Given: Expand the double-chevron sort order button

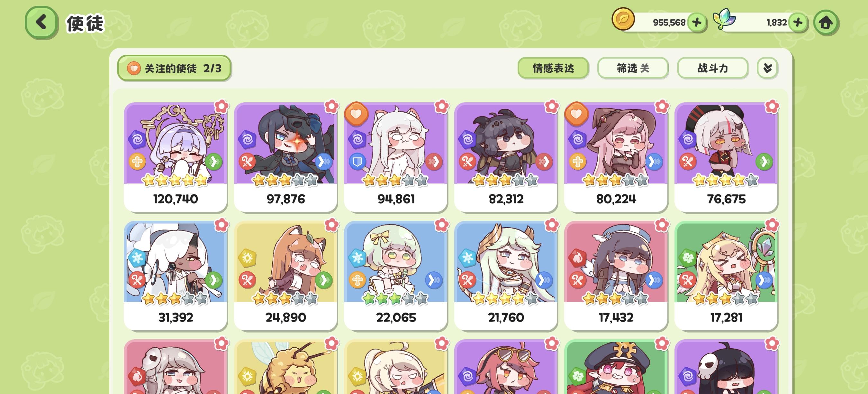Looking at the screenshot, I should 767,68.
